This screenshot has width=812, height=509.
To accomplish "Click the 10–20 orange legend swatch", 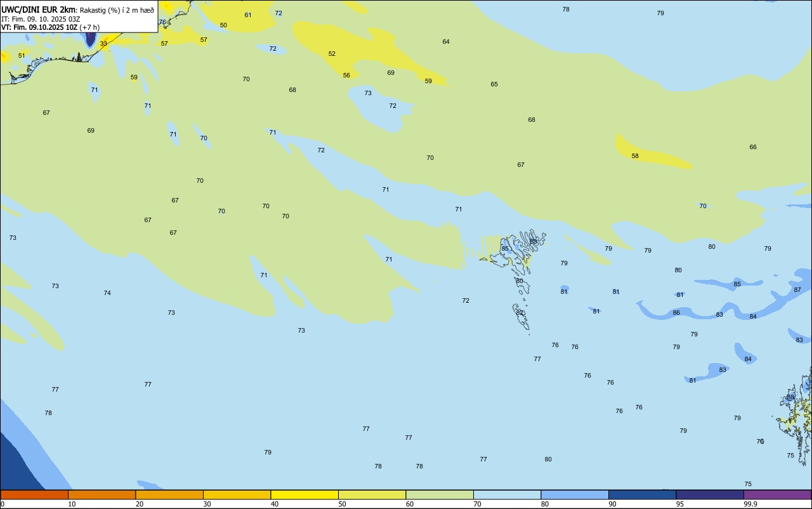I will [x=101, y=494].
